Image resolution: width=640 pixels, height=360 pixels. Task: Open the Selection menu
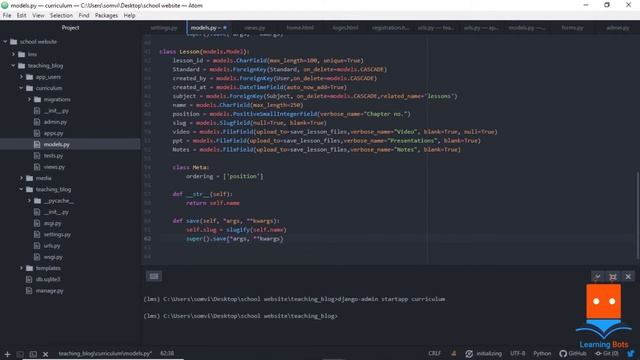(x=61, y=16)
